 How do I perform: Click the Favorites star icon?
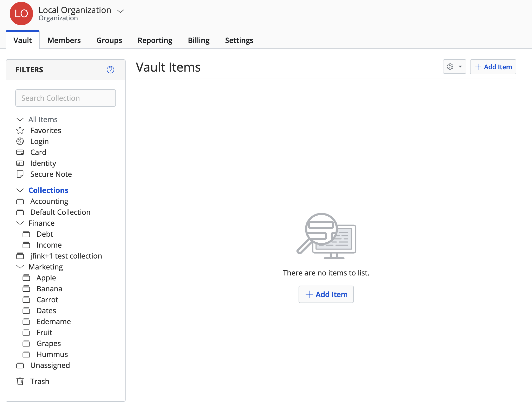coord(20,130)
